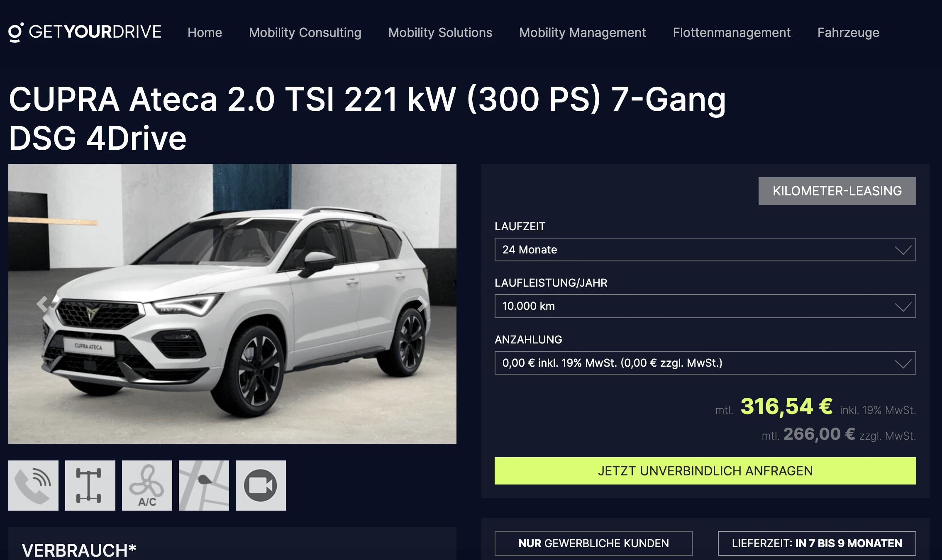
Task: Click Jetzt unverbindlich anfragen button
Action: coord(705,471)
